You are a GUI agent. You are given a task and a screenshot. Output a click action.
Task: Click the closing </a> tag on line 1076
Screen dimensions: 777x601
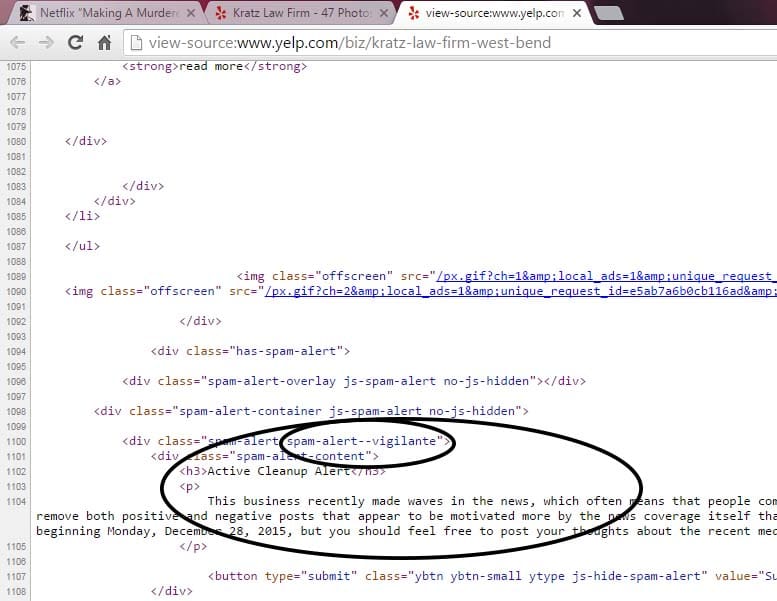107,81
